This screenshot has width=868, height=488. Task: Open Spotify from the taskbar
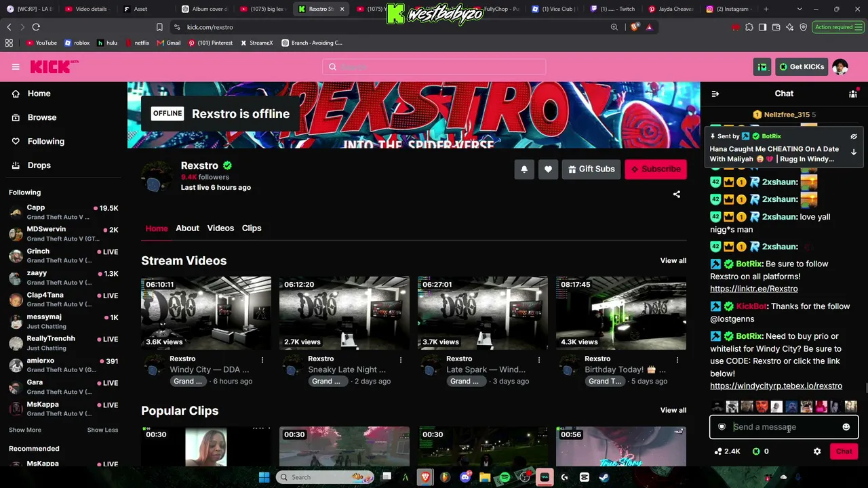[x=505, y=477]
